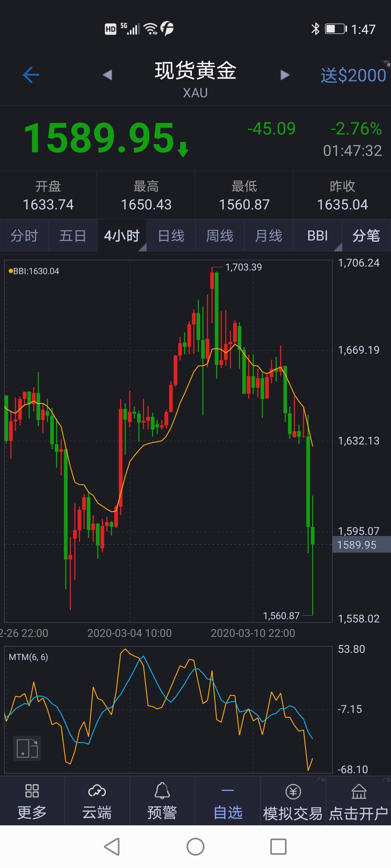Tap the 昨收 1635.04 cell
This screenshot has height=868, width=391.
coord(342,195)
